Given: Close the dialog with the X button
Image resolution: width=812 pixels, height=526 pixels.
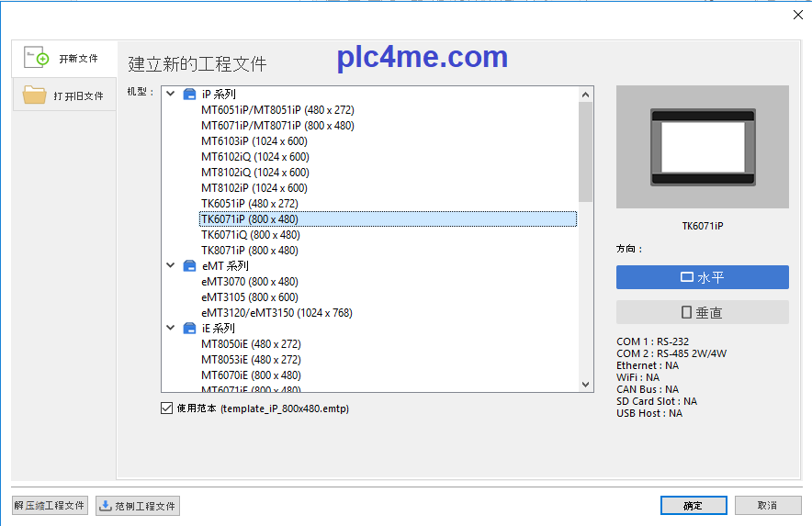Looking at the screenshot, I should [797, 15].
